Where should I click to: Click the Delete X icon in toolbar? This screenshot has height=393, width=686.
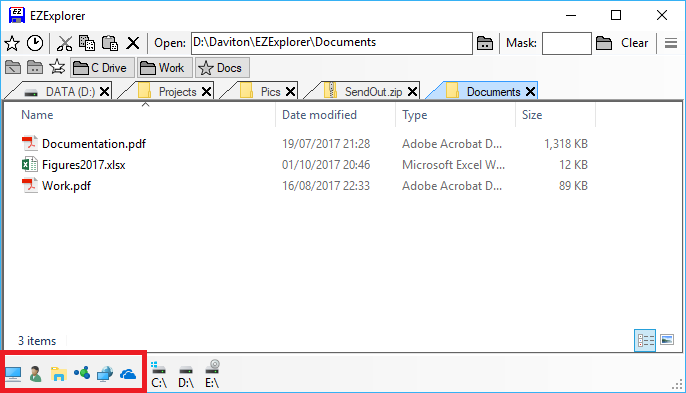133,43
